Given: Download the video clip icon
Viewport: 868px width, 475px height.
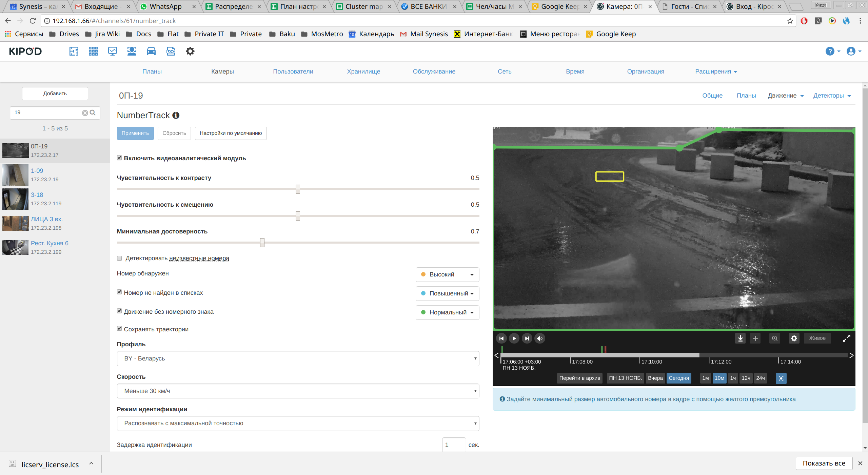Looking at the screenshot, I should coord(741,338).
